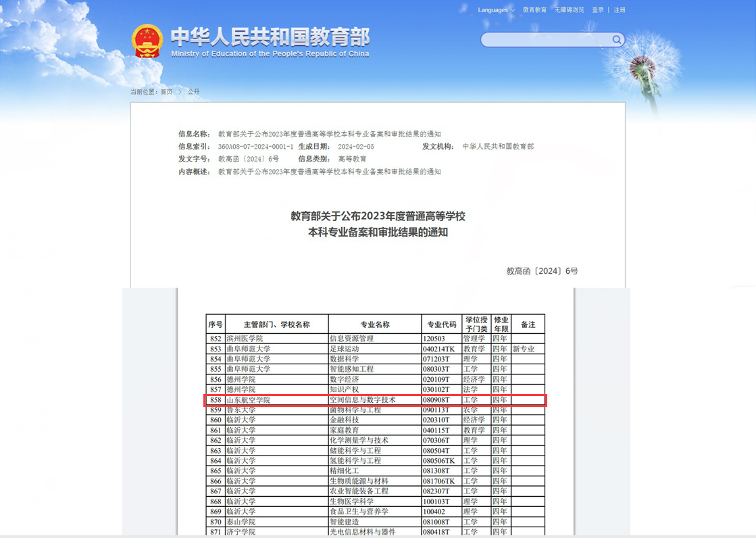
Task: Click the national emblem logo
Action: tap(147, 41)
